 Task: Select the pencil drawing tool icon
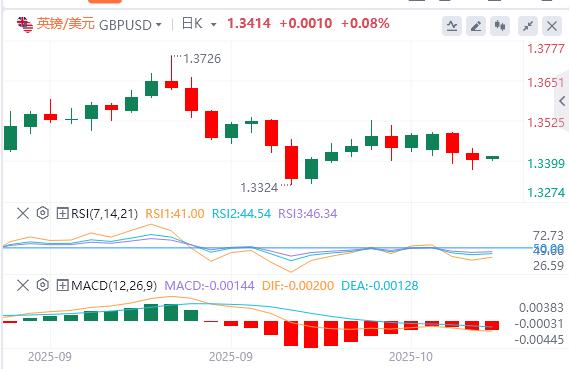tap(476, 26)
